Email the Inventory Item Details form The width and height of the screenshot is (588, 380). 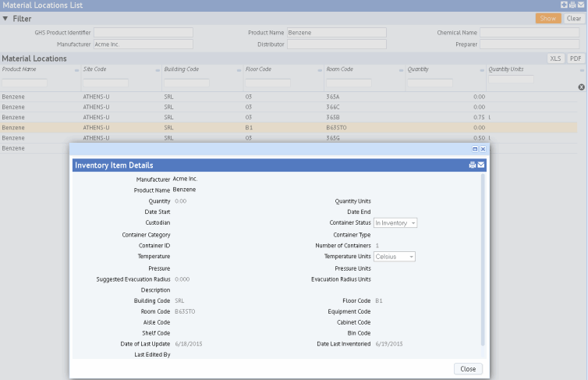tap(481, 165)
